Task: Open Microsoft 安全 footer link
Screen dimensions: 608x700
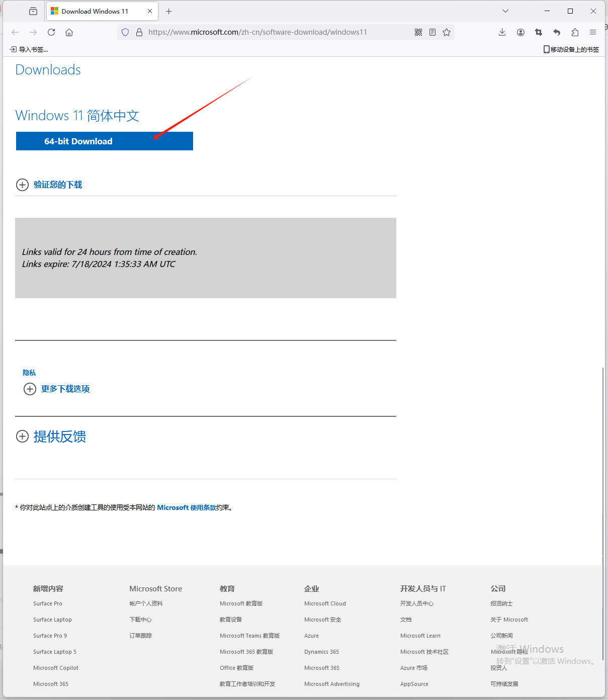Action: pos(323,620)
